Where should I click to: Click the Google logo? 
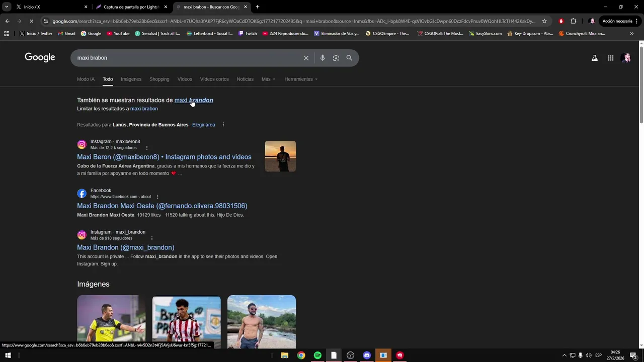pyautogui.click(x=40, y=57)
